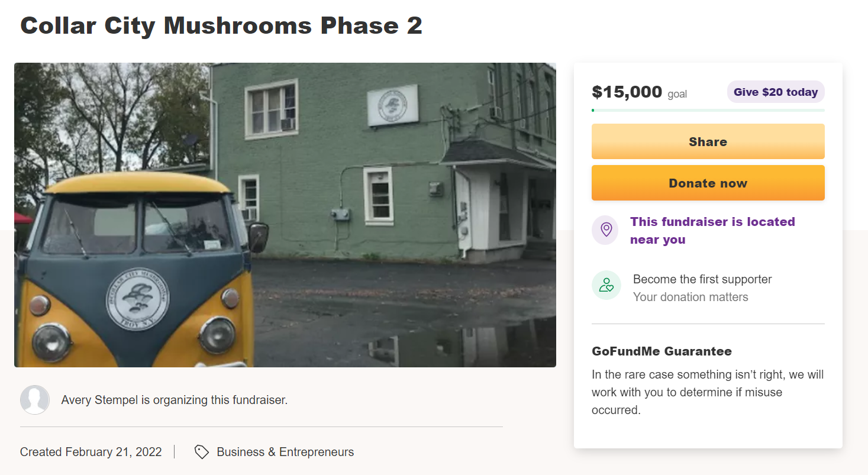Click the $15,000 goal amount
The image size is (868, 475).
(627, 92)
